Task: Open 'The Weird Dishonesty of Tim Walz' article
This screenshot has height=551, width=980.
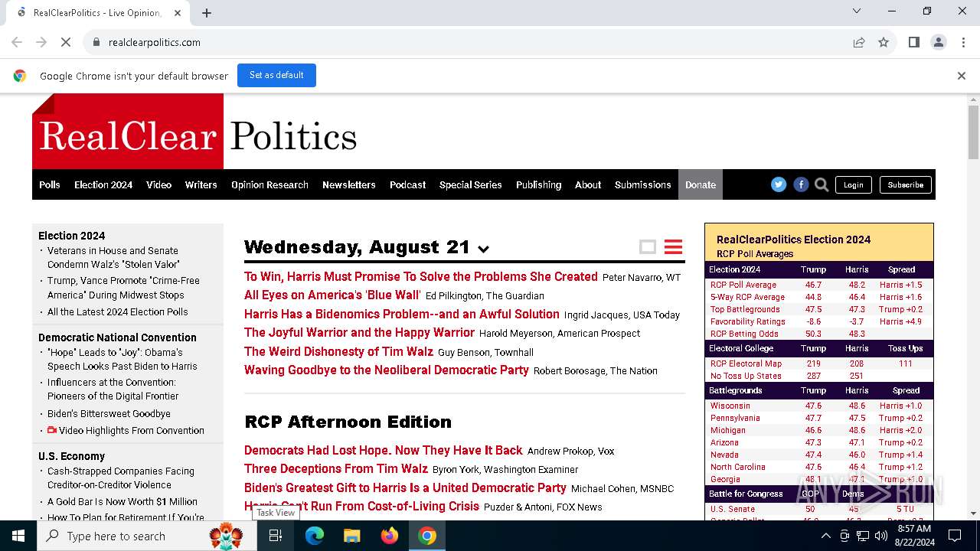Action: tap(338, 351)
